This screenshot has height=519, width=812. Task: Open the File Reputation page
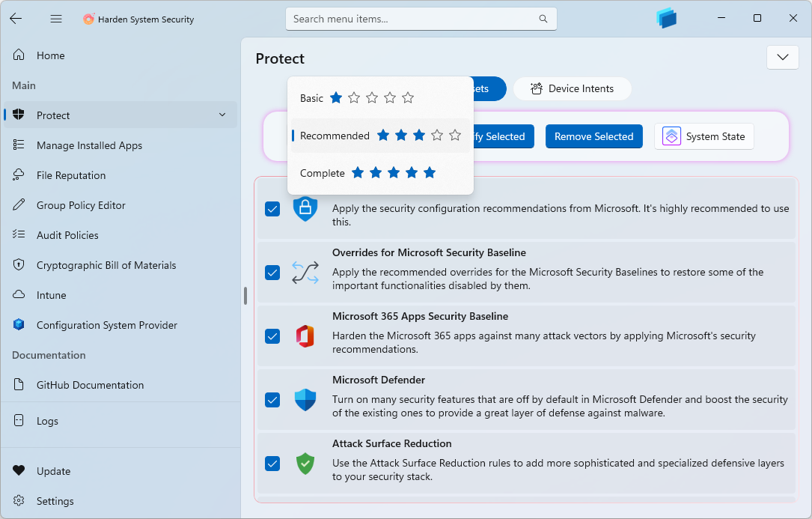[x=120, y=175]
